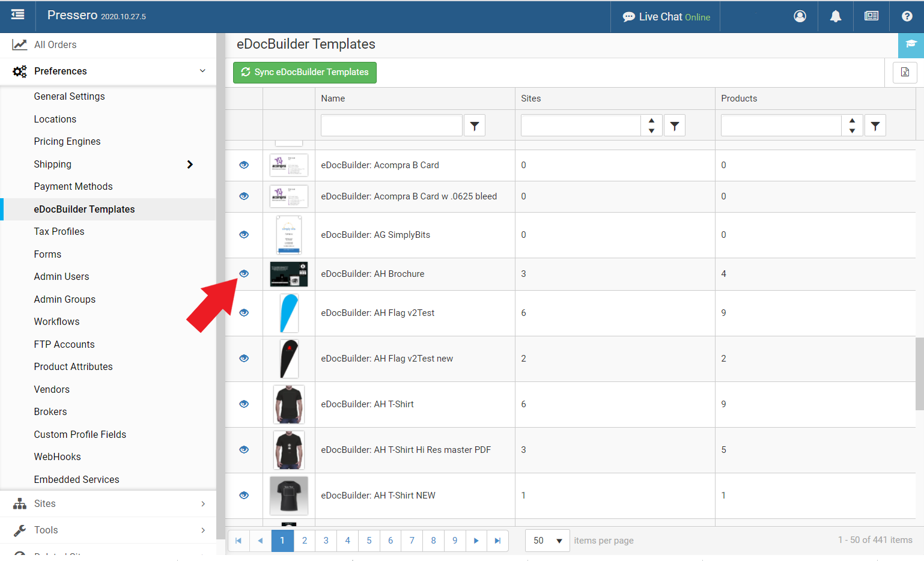Preview the AH T-Shirt eye icon

pyautogui.click(x=244, y=404)
